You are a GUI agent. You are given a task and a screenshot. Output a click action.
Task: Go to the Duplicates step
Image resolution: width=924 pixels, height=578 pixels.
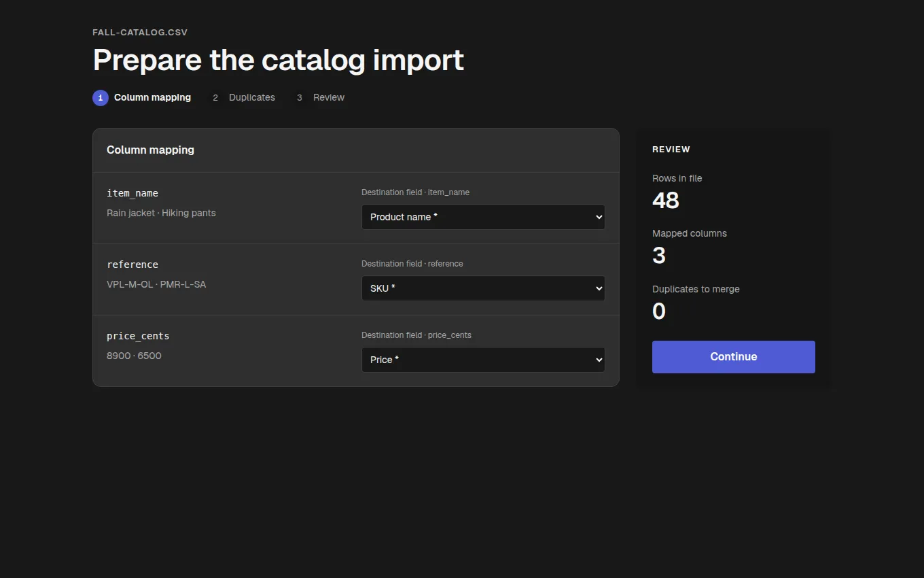click(x=242, y=98)
